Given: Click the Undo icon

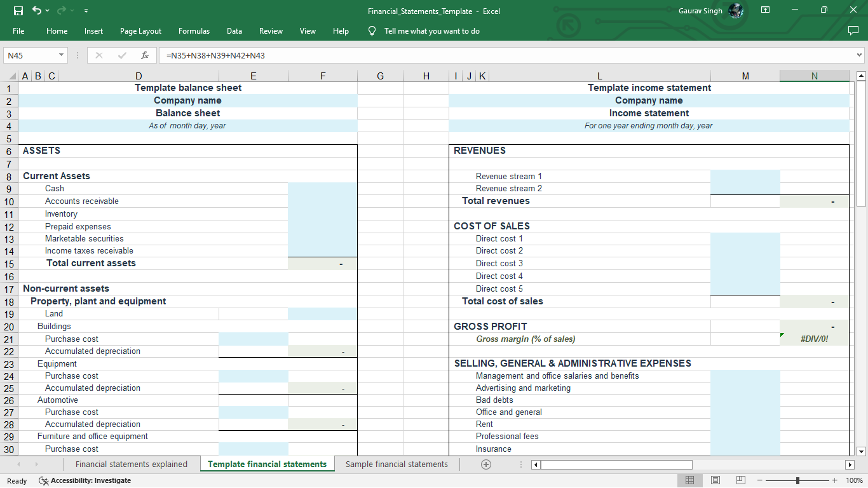Looking at the screenshot, I should [x=36, y=10].
